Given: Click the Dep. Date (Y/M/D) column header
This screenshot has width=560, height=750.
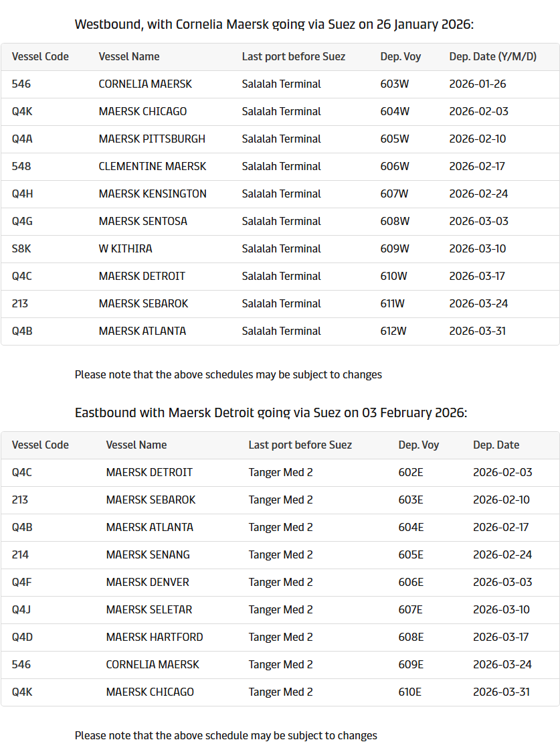Looking at the screenshot, I should coord(492,56).
